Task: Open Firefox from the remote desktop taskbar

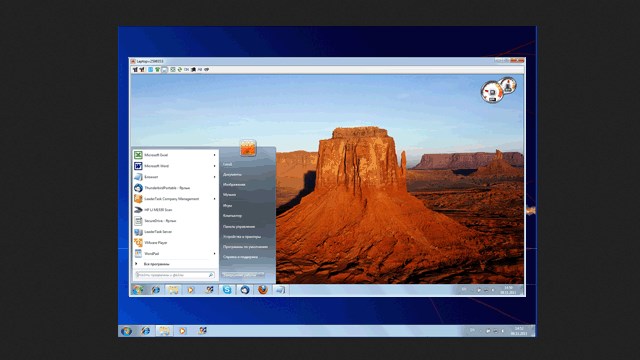Action: point(263,290)
